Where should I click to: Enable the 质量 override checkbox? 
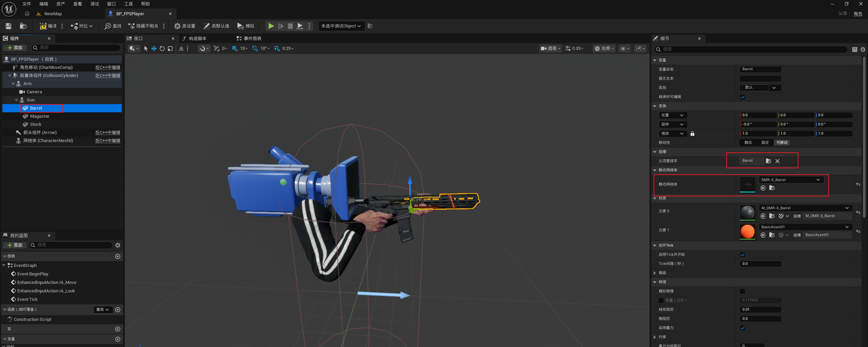tap(661, 301)
